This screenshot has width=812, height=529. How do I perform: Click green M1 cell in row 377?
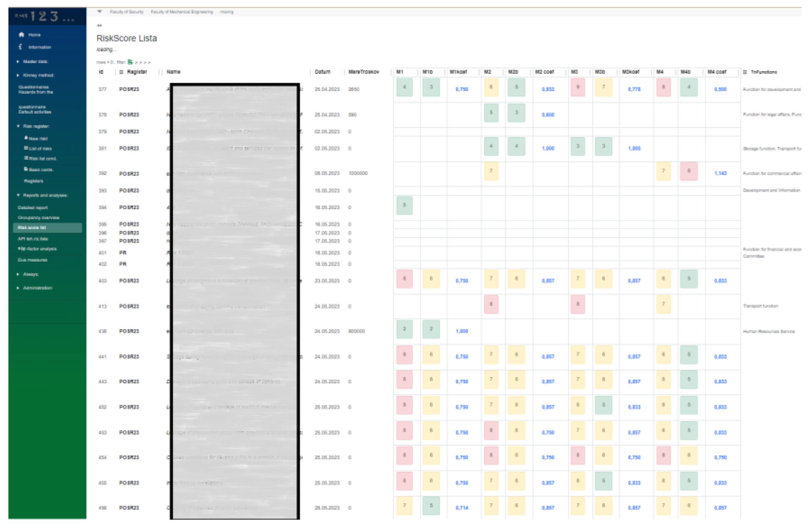[404, 87]
